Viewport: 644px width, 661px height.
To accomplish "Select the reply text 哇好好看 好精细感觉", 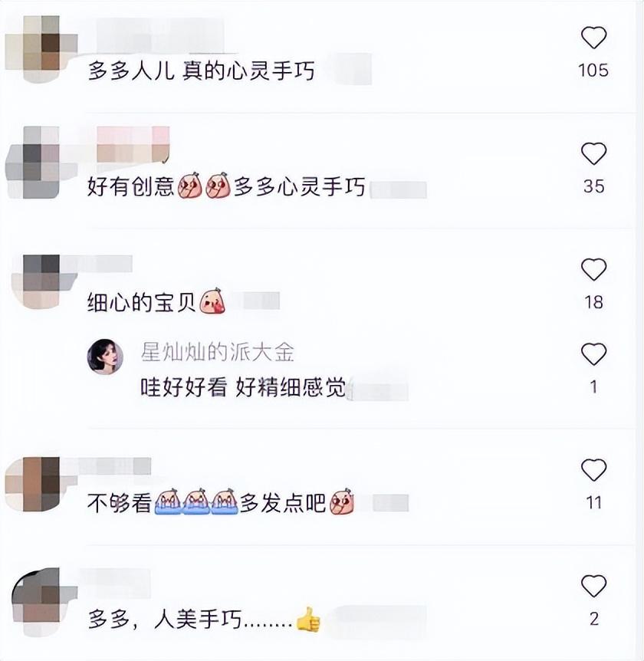I will [243, 387].
